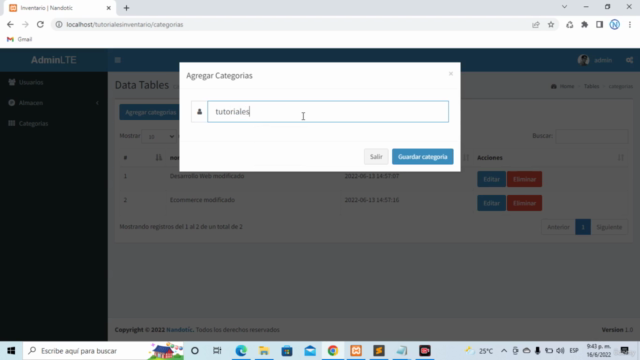Click Anterior pagination button
This screenshot has width=640, height=360.
(558, 227)
